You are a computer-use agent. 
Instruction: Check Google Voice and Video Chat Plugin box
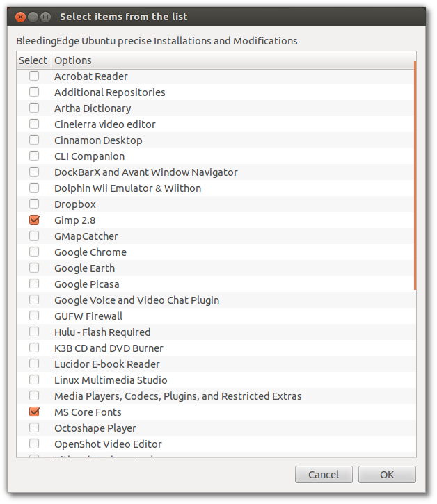point(34,300)
